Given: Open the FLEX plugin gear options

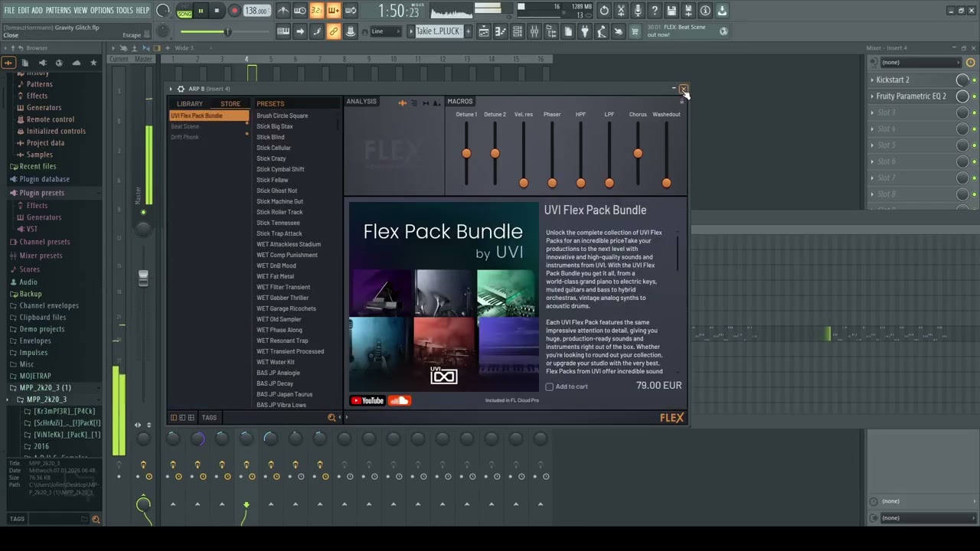Looking at the screenshot, I should 181,89.
